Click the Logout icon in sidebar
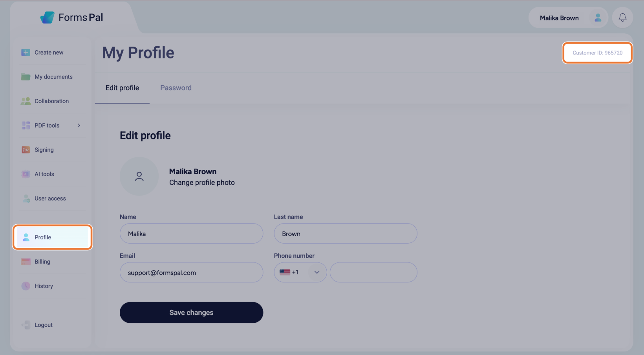Viewport: 644px width, 355px height. (26, 325)
